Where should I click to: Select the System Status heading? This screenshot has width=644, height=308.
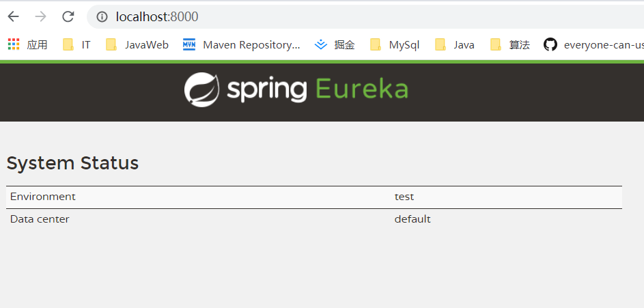pyautogui.click(x=72, y=163)
